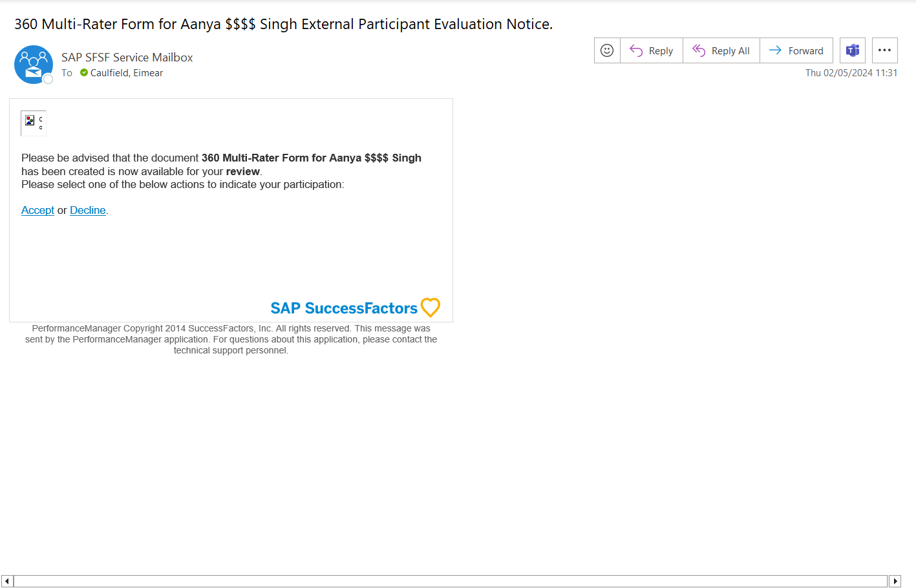The image size is (916, 588).
Task: Click the SAP SuccessFactors logo
Action: tap(355, 308)
